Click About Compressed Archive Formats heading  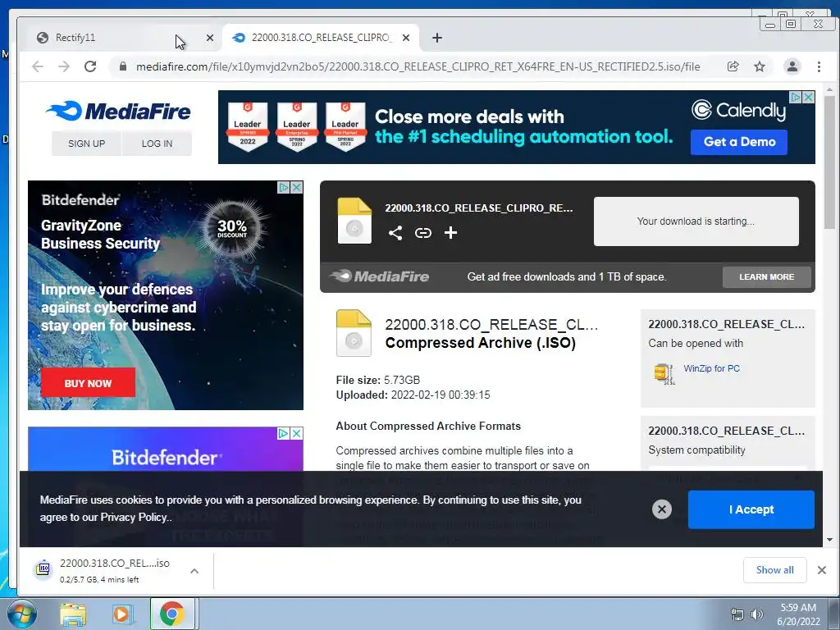428,426
